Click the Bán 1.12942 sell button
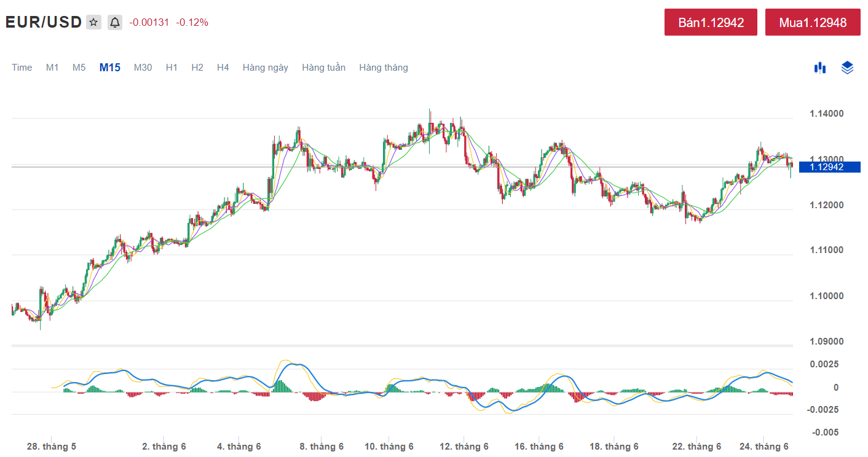The image size is (868, 457). (x=711, y=23)
